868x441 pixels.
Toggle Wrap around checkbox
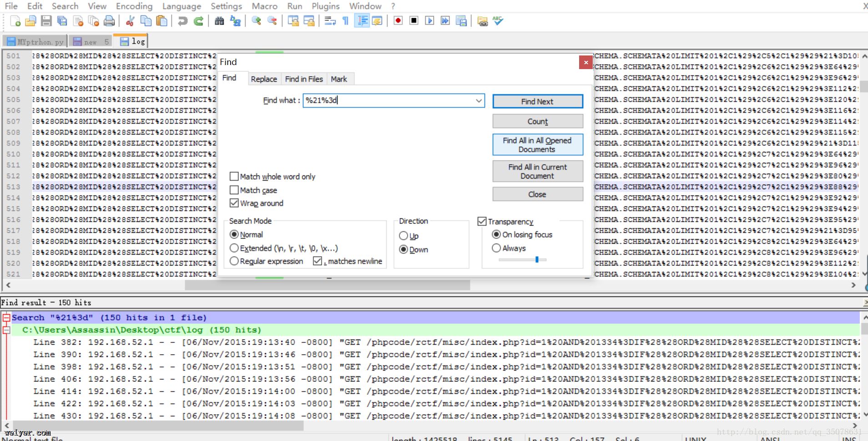[x=257, y=203]
